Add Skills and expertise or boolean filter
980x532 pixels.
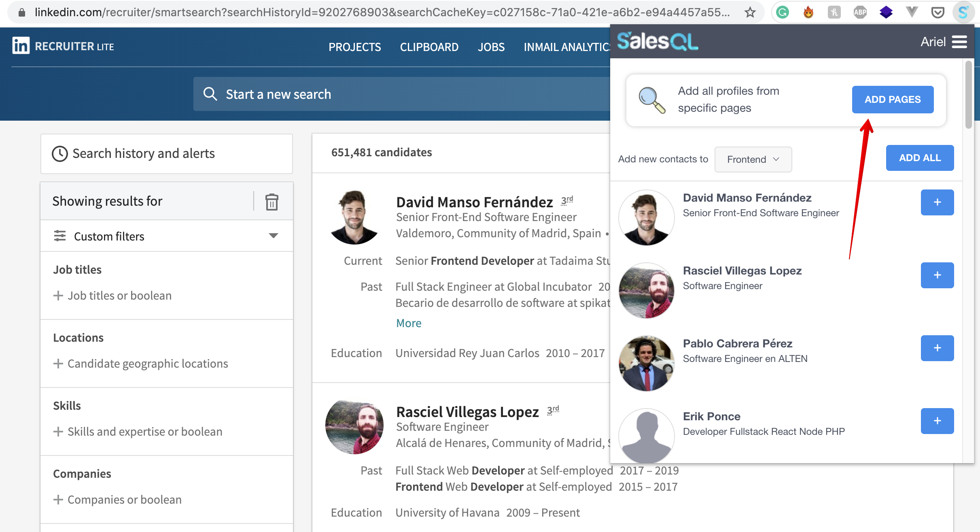(138, 432)
